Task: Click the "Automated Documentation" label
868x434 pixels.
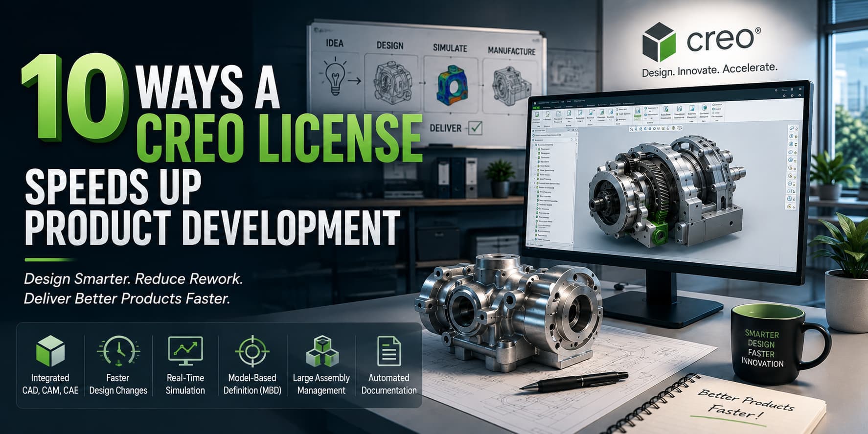Action: [x=389, y=384]
